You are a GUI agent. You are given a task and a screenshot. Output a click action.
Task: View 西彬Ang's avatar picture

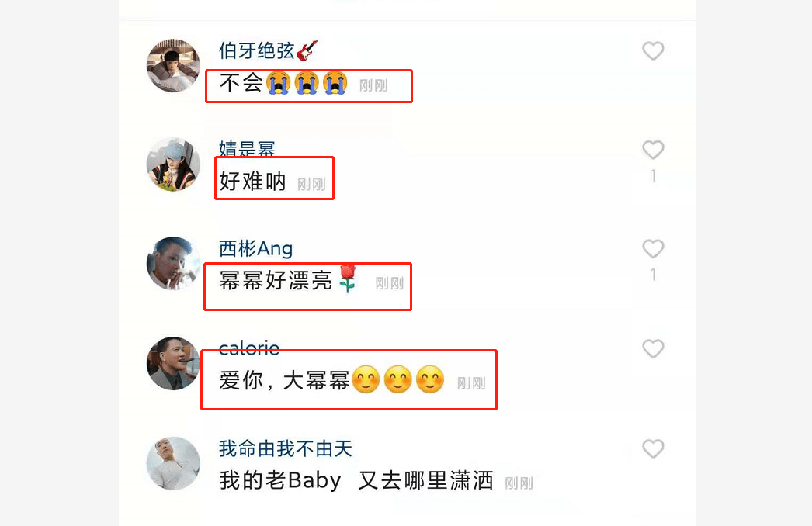pos(173,263)
